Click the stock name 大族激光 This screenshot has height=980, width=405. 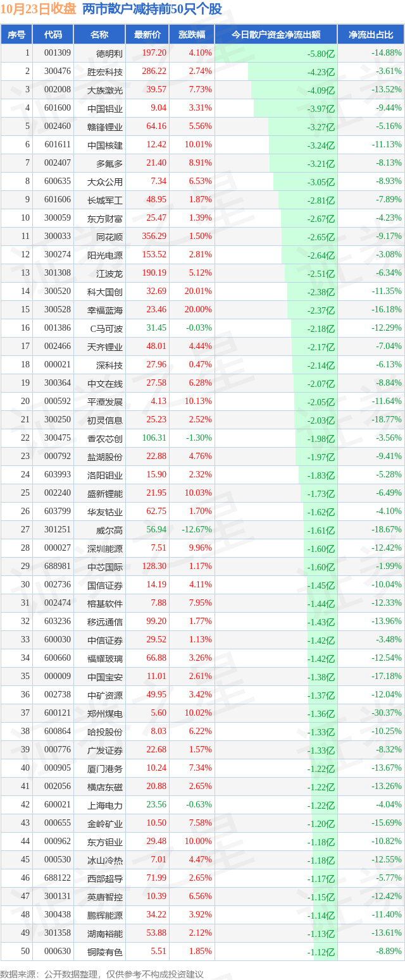click(x=104, y=90)
